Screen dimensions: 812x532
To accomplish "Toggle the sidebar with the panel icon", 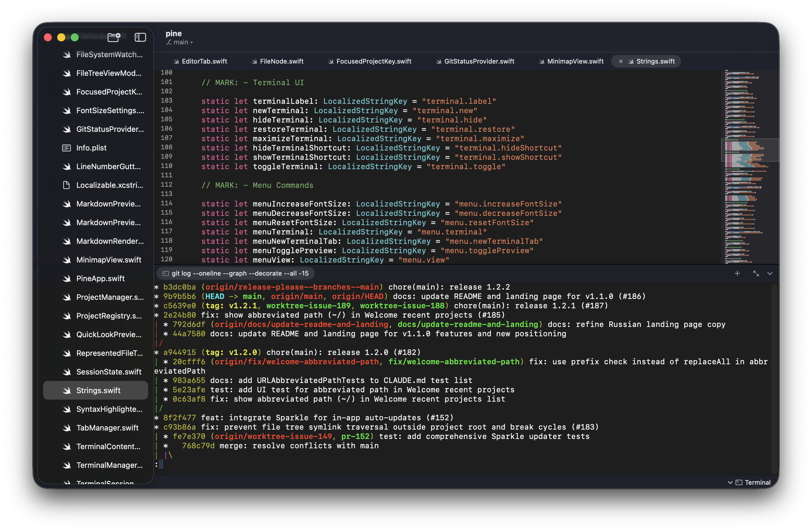I will click(x=140, y=37).
